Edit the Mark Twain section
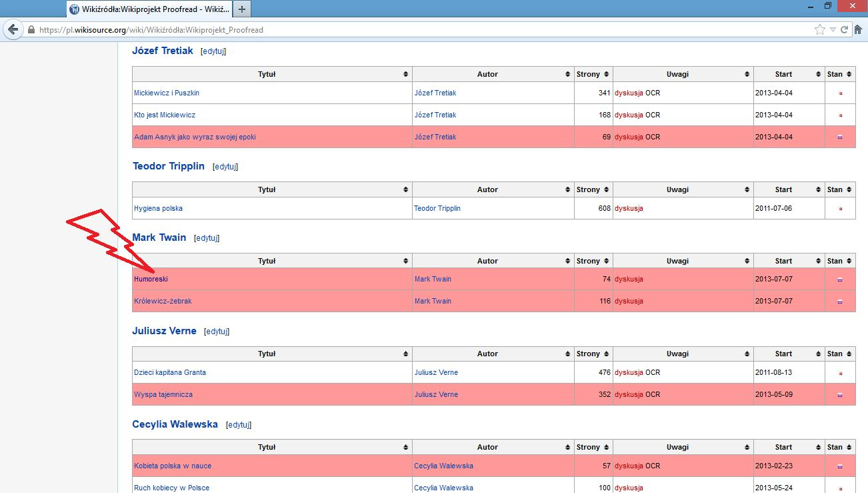Image resolution: width=868 pixels, height=493 pixels. pos(207,238)
